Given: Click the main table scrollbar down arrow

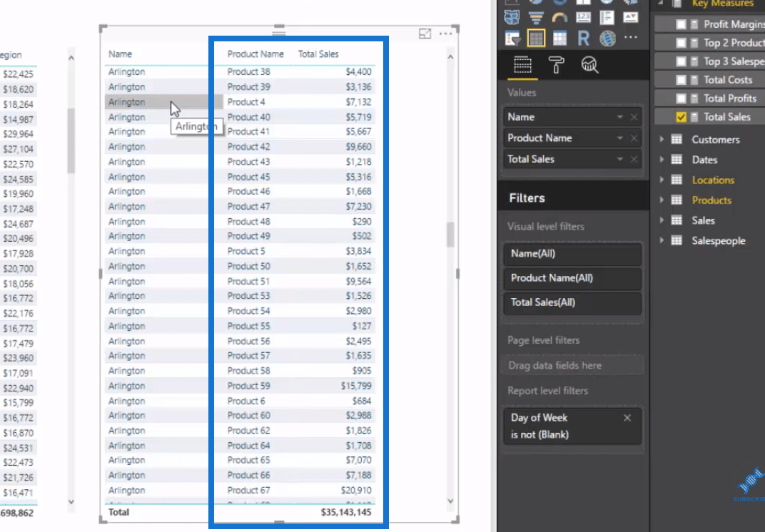Looking at the screenshot, I should (450, 501).
